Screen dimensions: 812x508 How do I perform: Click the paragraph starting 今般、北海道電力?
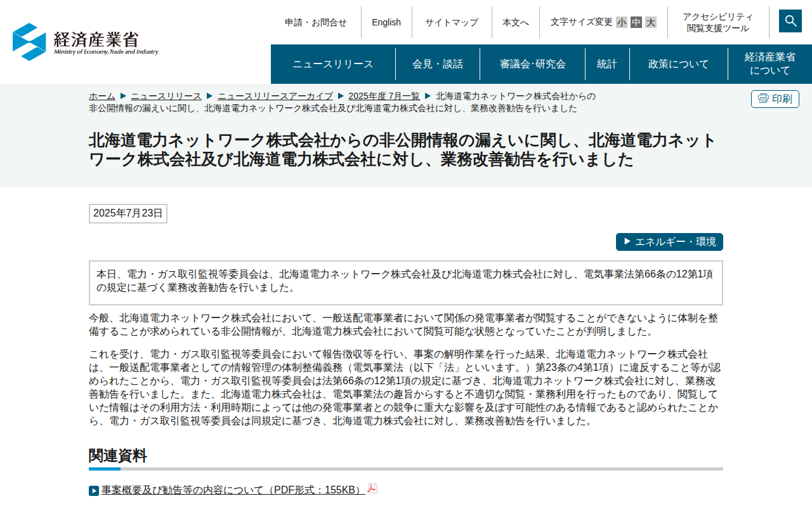click(403, 325)
